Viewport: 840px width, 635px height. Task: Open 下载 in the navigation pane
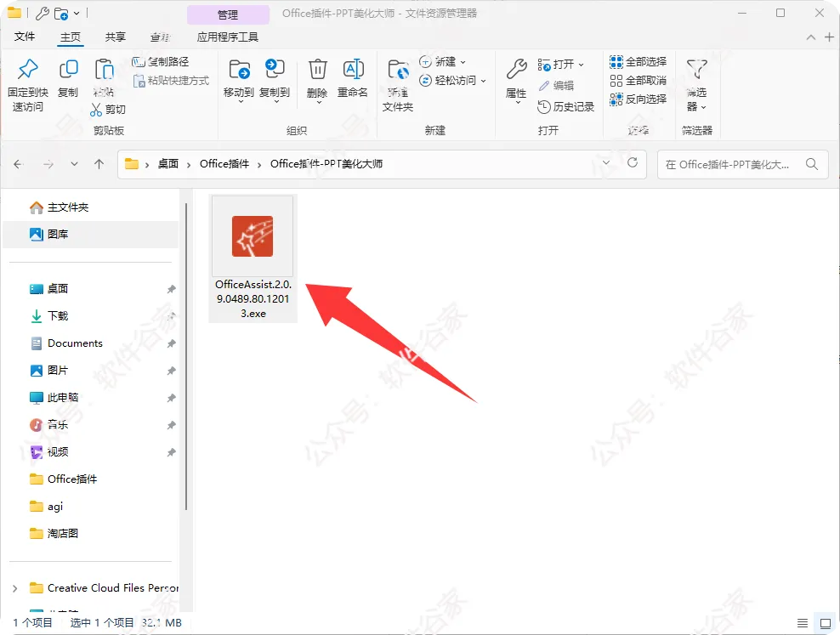[x=91, y=316]
